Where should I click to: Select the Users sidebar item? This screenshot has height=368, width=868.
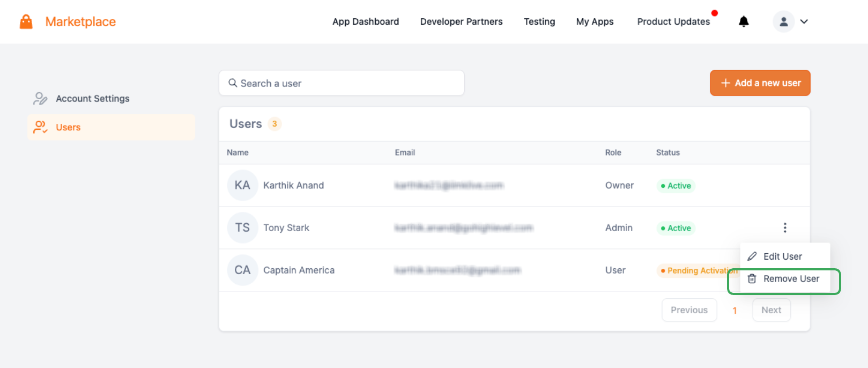(111, 127)
